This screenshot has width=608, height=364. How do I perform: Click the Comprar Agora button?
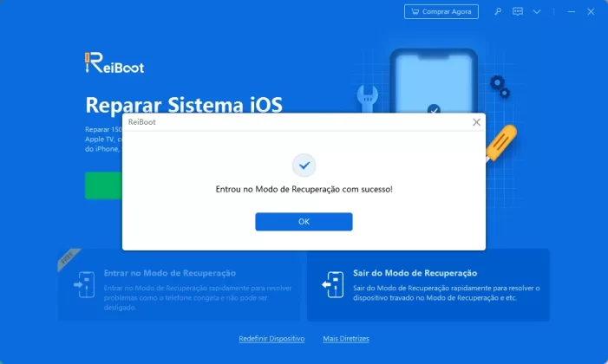pos(441,11)
